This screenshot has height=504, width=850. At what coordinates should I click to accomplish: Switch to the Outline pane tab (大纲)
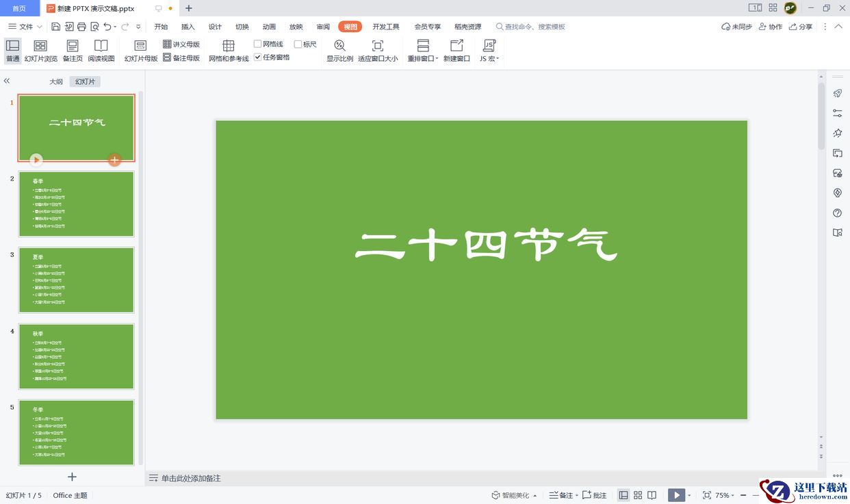(56, 81)
